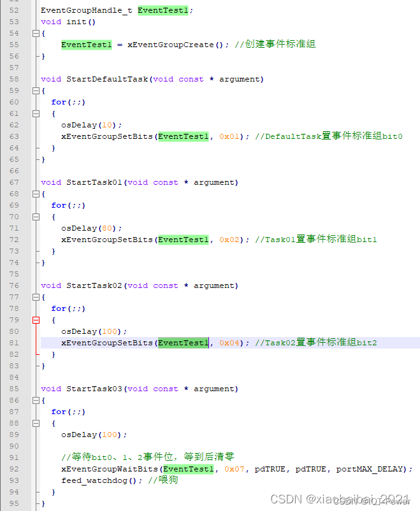The width and height of the screenshot is (420, 511).
Task: Click 'argument' parameter on line 58
Action: (240, 79)
